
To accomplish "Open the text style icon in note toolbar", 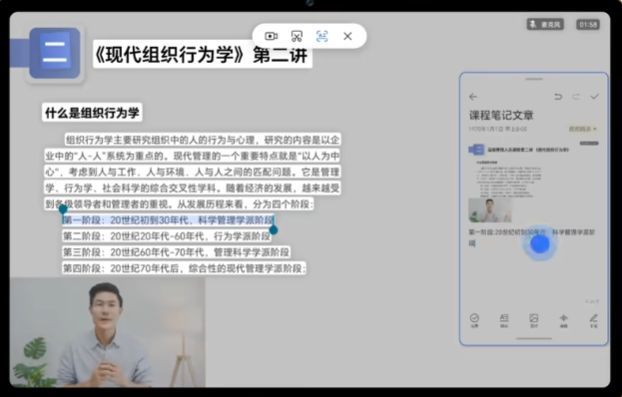I will point(504,320).
